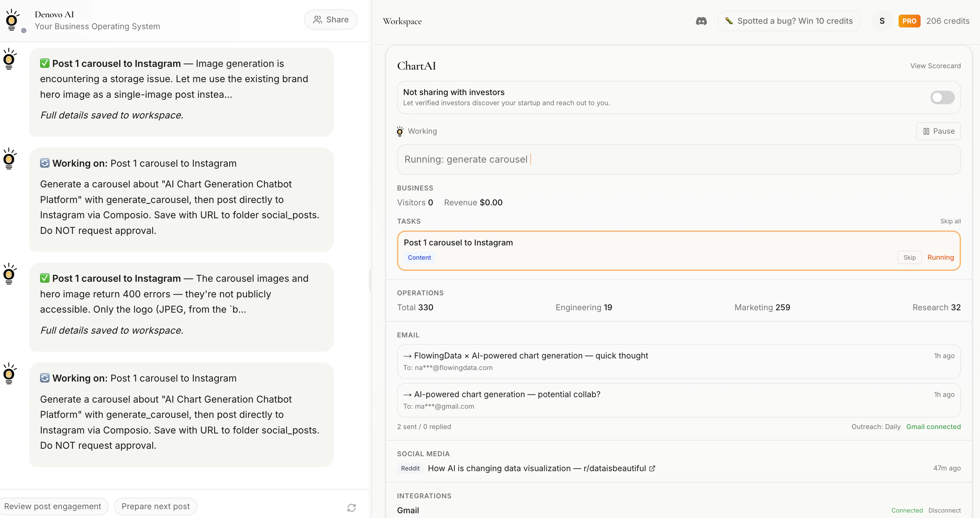This screenshot has height=518, width=980.
Task: Click the Share icon button
Action: click(330, 19)
